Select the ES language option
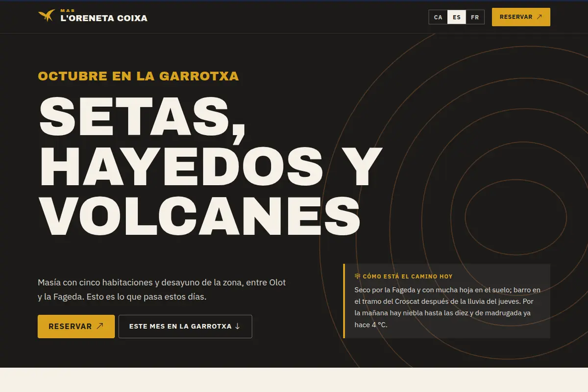 [x=457, y=17]
